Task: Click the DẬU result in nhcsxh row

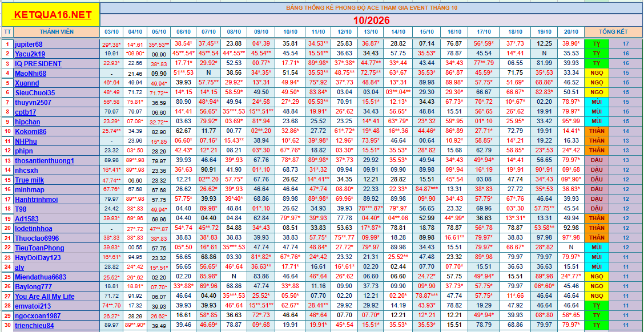Action: (x=597, y=171)
